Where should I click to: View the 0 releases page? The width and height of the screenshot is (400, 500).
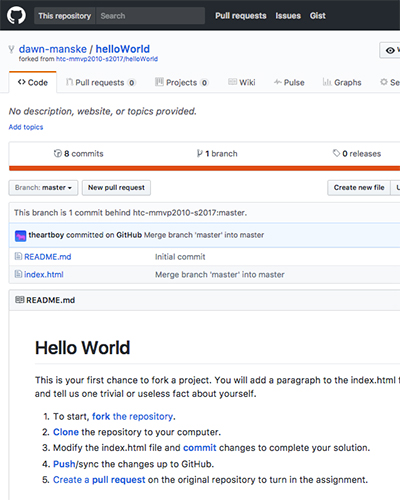click(357, 154)
